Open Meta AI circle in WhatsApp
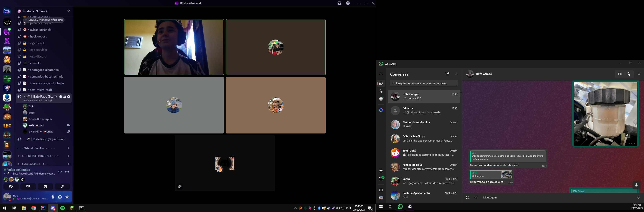The height and width of the screenshot is (212, 644). click(x=381, y=110)
